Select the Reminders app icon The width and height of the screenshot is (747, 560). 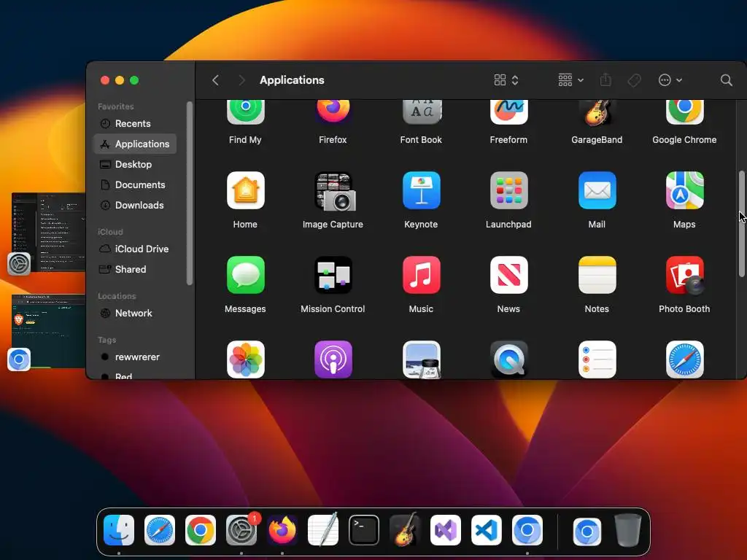click(x=597, y=359)
